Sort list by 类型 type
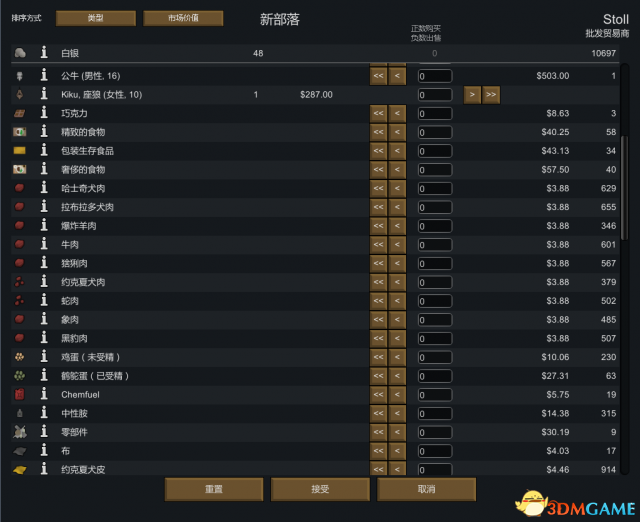The width and height of the screenshot is (640, 522). tap(96, 18)
